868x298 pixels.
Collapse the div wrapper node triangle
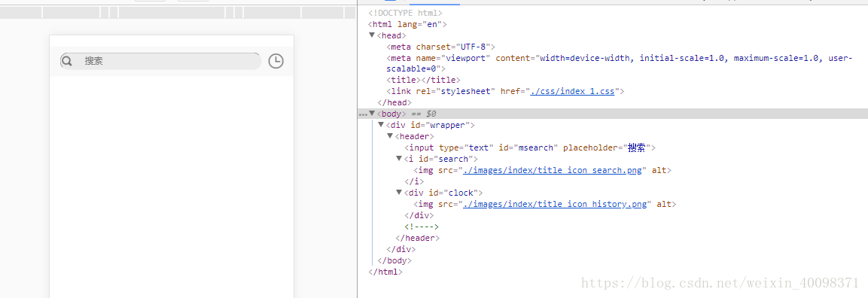[381, 125]
